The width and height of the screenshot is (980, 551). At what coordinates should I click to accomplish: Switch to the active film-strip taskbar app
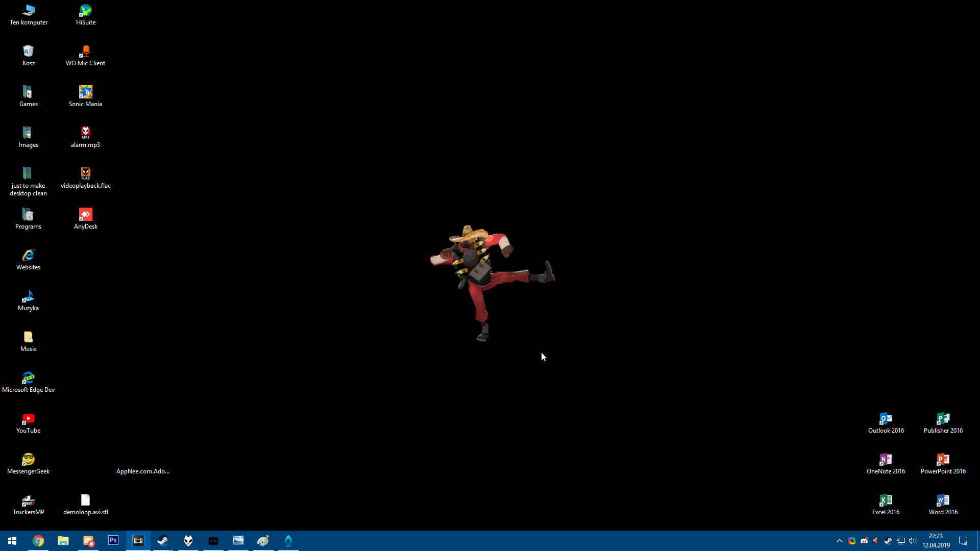coord(138,541)
